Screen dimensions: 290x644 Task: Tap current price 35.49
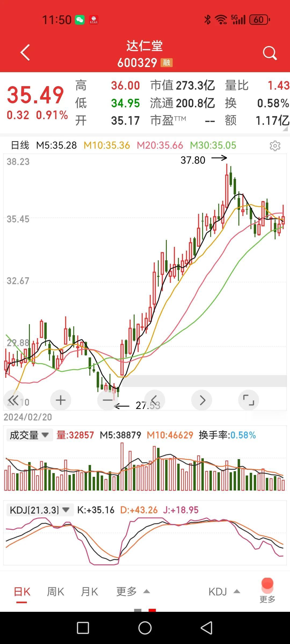(x=35, y=95)
